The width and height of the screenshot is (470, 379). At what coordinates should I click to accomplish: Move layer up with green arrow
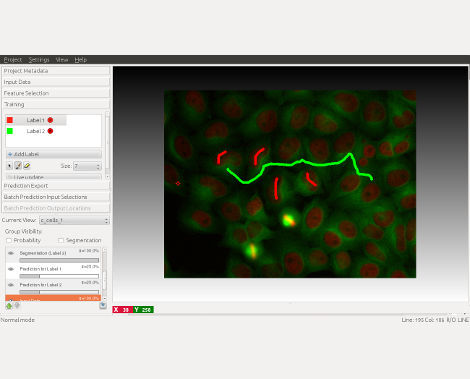(x=9, y=305)
